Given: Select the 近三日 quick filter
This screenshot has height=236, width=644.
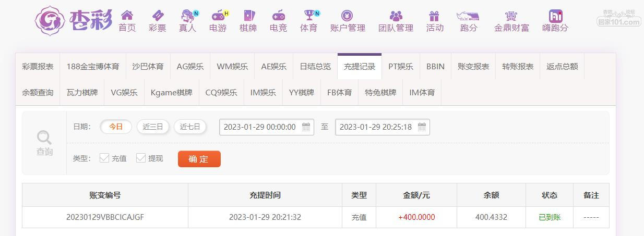Looking at the screenshot, I should pyautogui.click(x=153, y=127).
